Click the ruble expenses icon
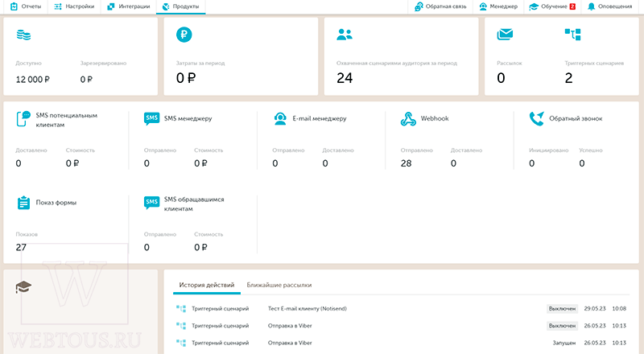This screenshot has width=644, height=354. coord(184,35)
